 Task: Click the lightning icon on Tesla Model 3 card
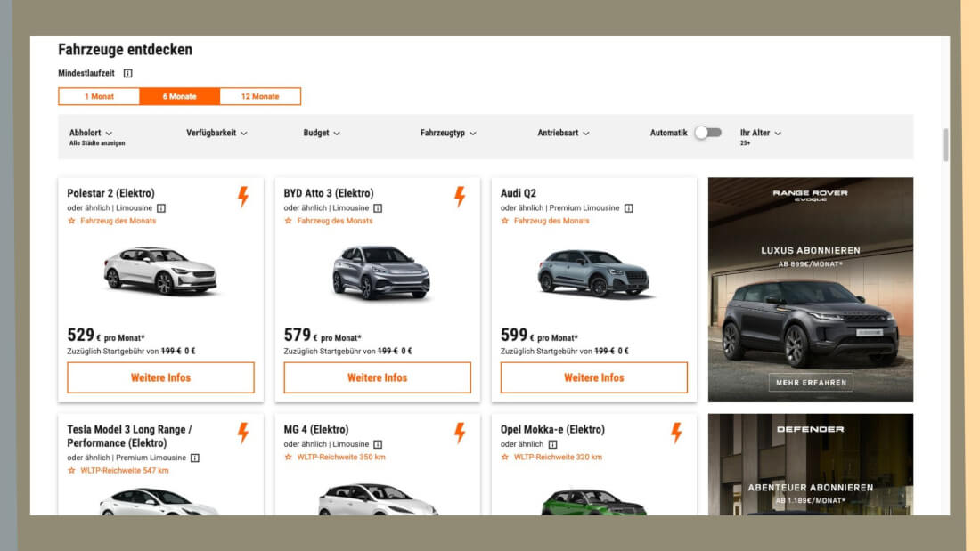tap(243, 433)
